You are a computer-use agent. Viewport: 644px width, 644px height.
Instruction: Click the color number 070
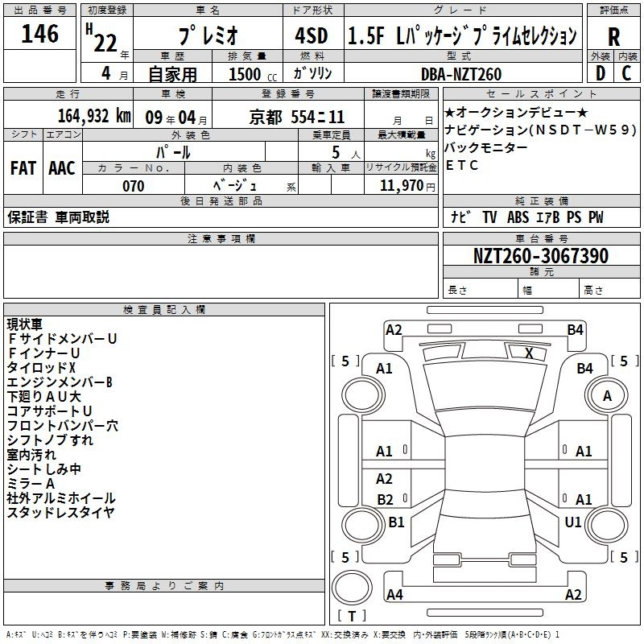[134, 186]
